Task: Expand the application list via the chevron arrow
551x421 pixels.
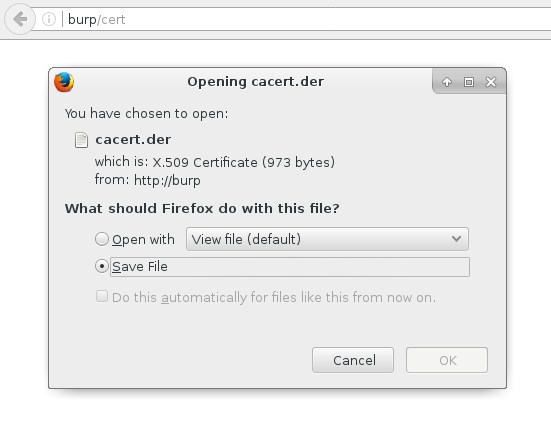Action: click(x=456, y=239)
